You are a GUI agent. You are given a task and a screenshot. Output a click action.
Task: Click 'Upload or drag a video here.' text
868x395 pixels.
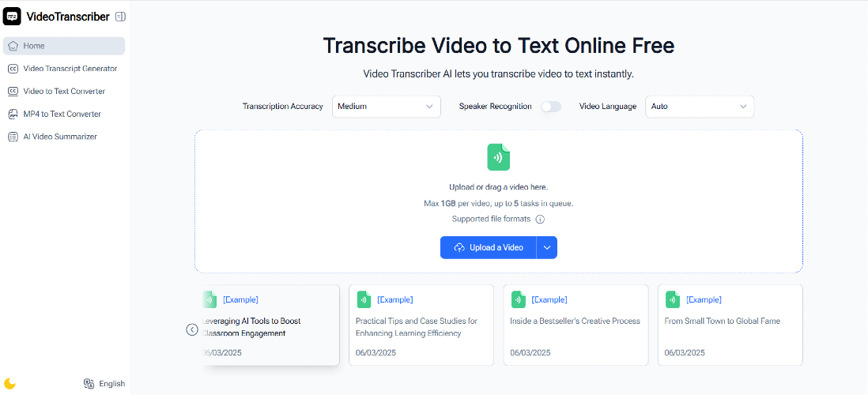click(x=498, y=187)
